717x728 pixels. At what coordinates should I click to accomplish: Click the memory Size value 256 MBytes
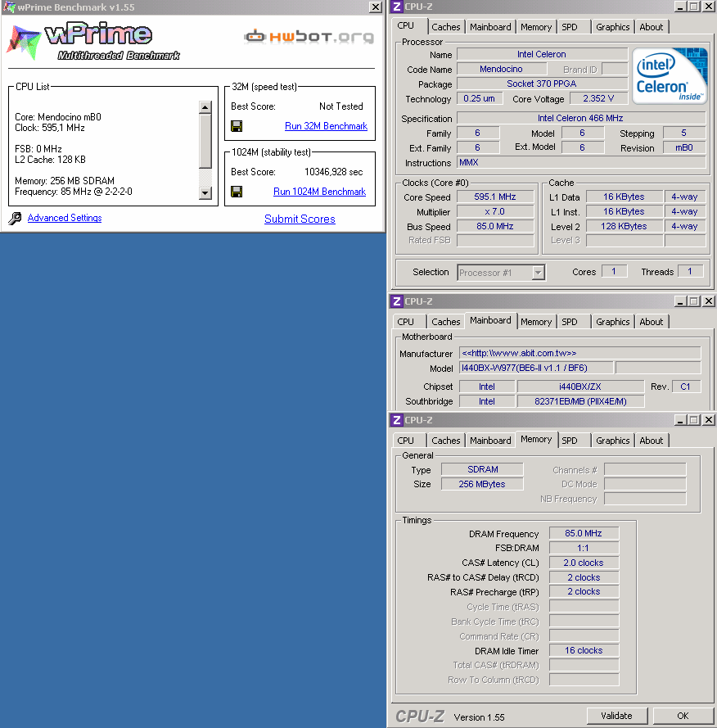coord(482,484)
